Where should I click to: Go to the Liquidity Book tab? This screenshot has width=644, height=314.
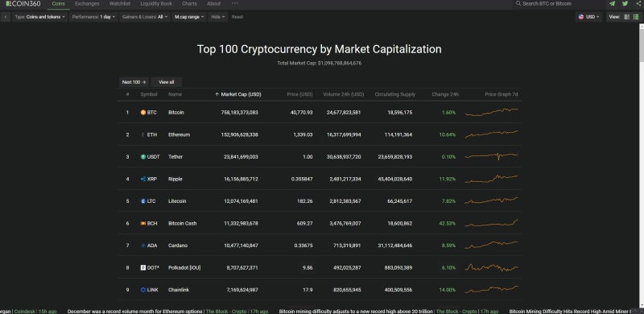pos(156,4)
